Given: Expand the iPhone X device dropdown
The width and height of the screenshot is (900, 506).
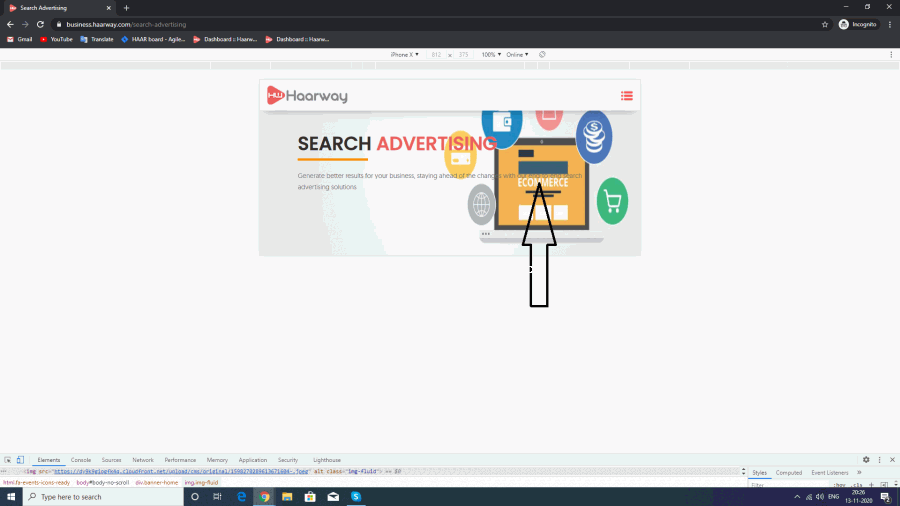Looking at the screenshot, I should click(404, 54).
